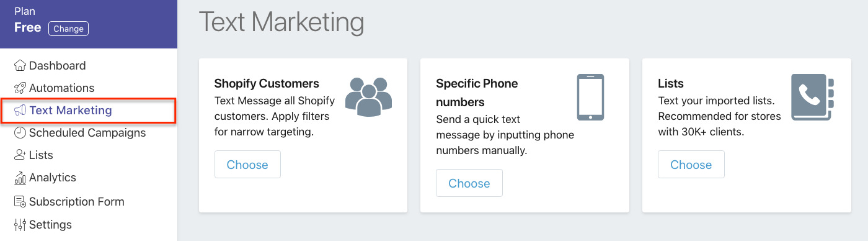
Task: Click the Dashboard home icon
Action: click(x=20, y=65)
